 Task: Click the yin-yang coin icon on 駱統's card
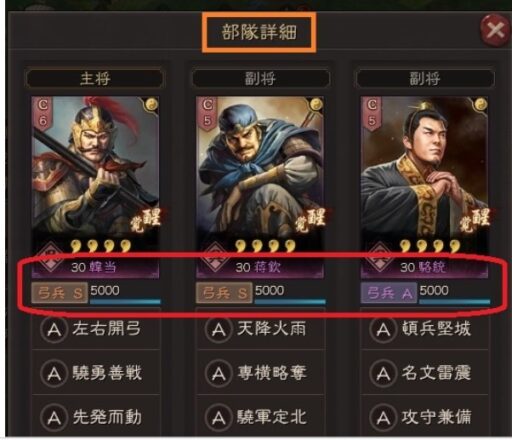(481, 104)
